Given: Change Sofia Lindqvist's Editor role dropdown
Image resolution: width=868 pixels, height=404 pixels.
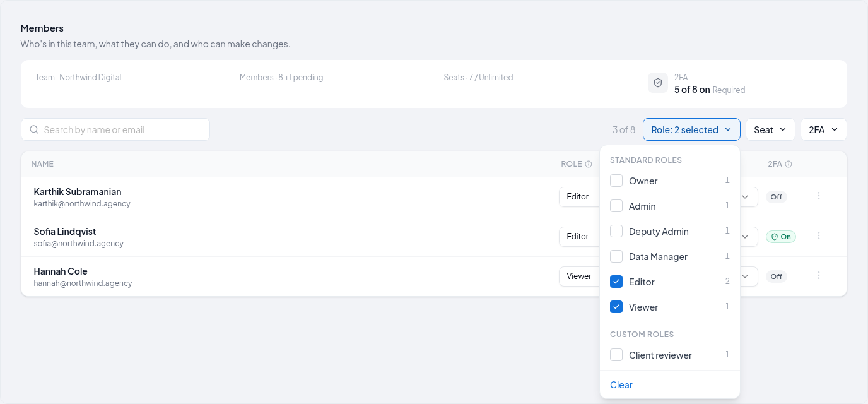Looking at the screenshot, I should coord(579,237).
